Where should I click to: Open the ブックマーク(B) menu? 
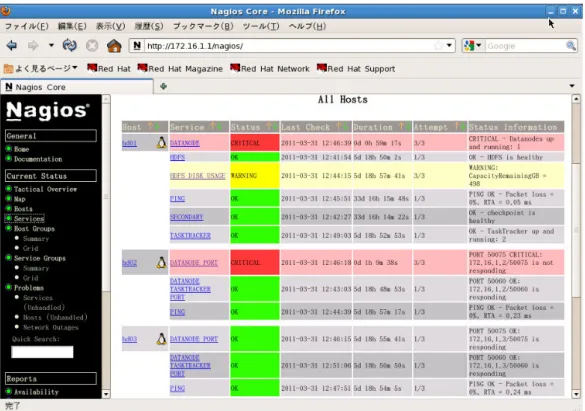pos(203,26)
